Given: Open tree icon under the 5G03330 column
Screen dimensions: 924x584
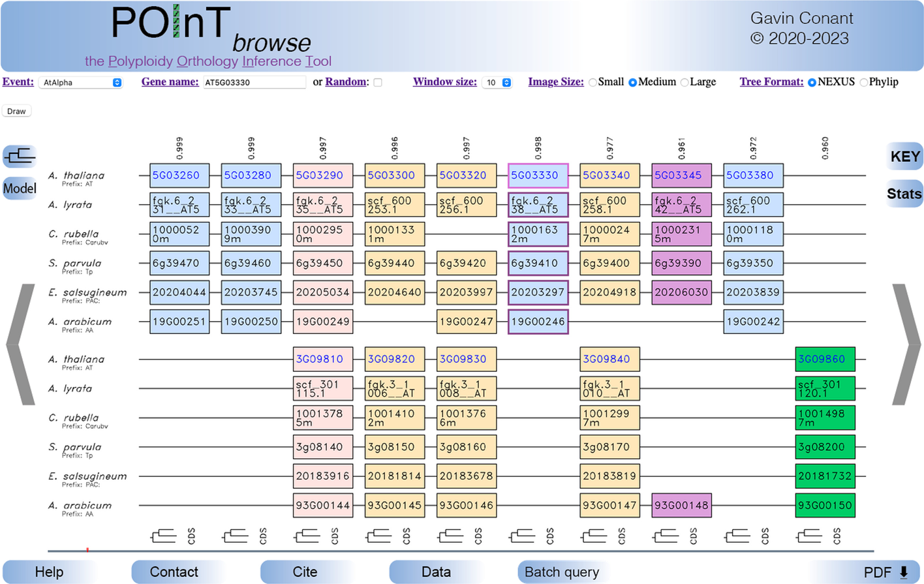Looking at the screenshot, I should click(x=522, y=536).
